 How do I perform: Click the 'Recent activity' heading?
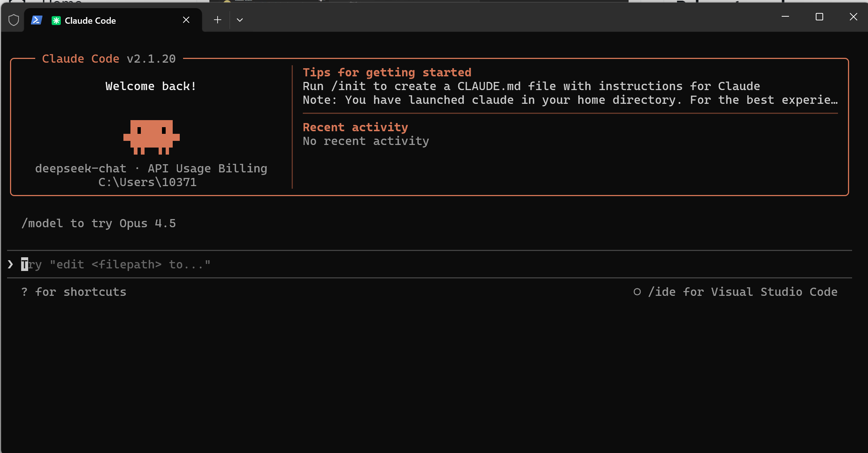point(355,127)
